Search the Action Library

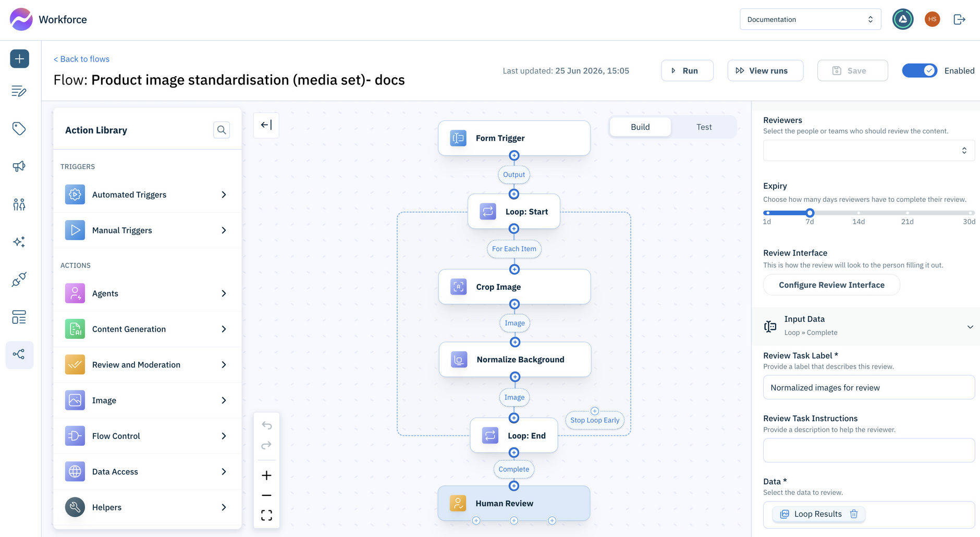point(222,130)
